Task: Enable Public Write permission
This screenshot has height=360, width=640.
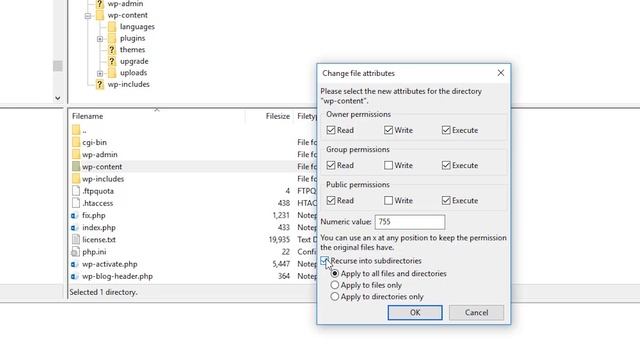Action: tap(388, 200)
